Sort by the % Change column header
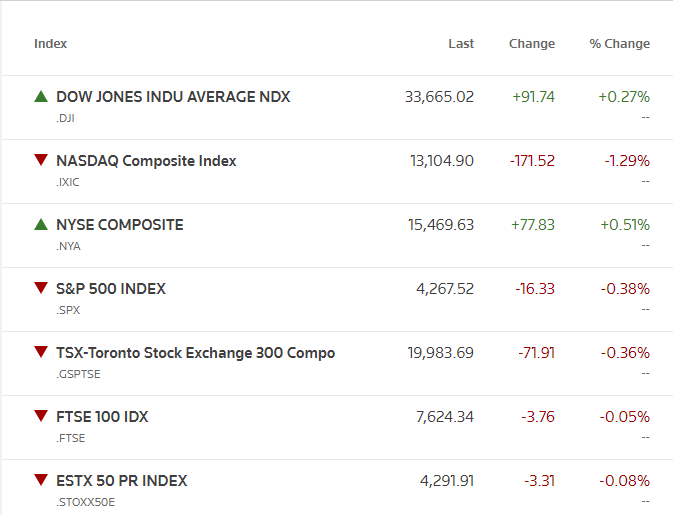Screen dimensions: 673x515 pos(619,44)
